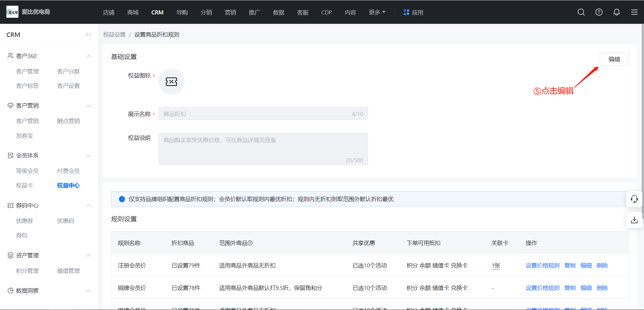Open the 数据 top menu

coord(278,12)
